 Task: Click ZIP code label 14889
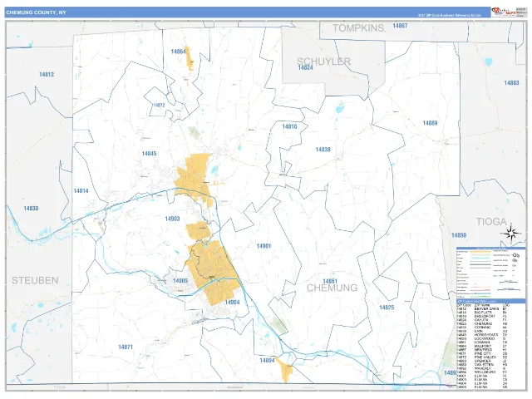pos(430,123)
